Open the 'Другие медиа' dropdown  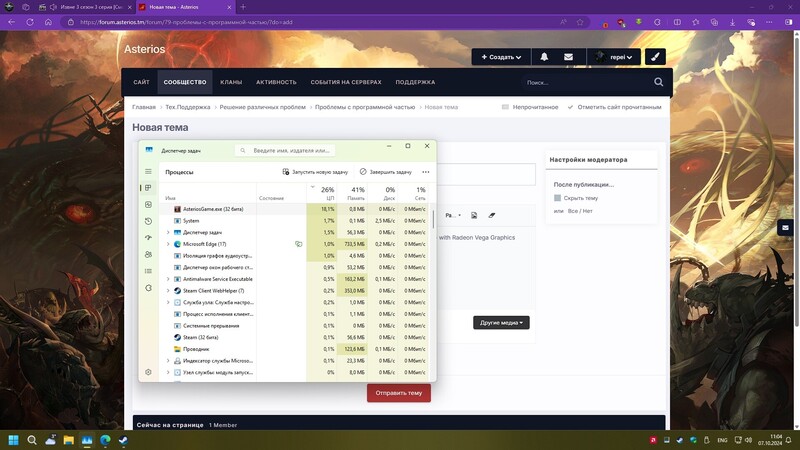501,322
